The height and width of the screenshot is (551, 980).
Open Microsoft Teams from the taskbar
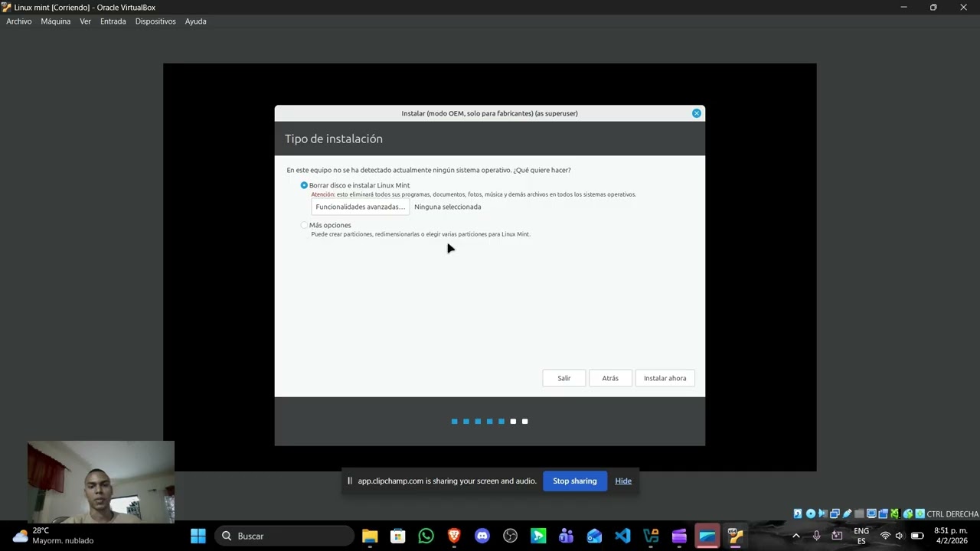click(567, 536)
